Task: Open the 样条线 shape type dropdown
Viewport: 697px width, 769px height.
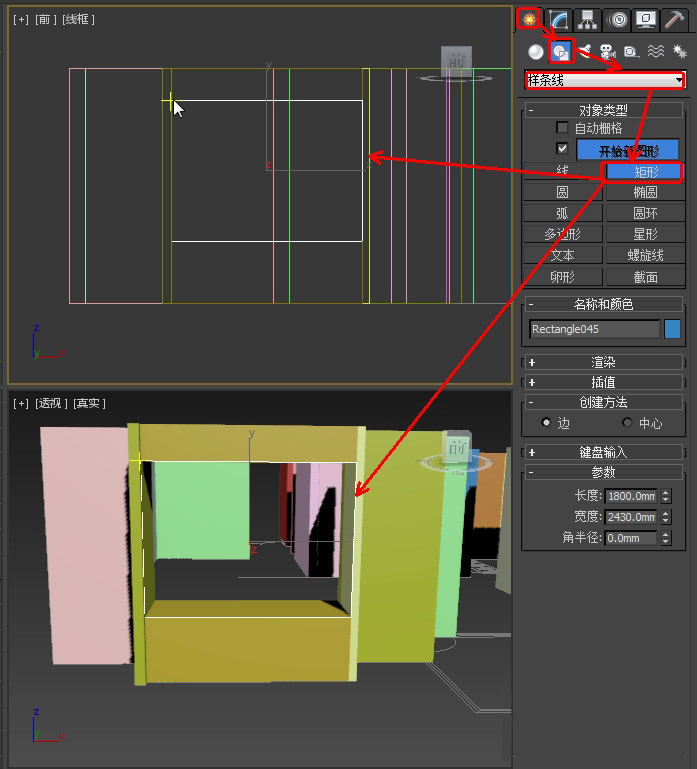Action: 604,80
